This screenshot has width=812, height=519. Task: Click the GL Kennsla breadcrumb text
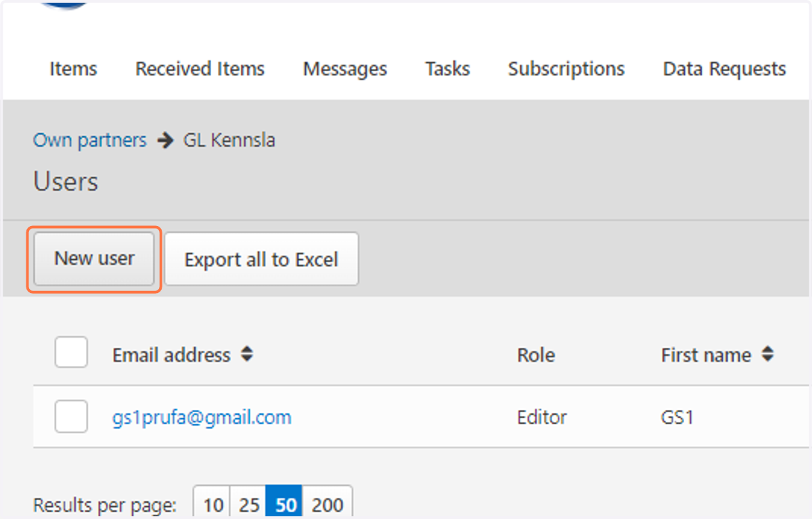pos(229,141)
